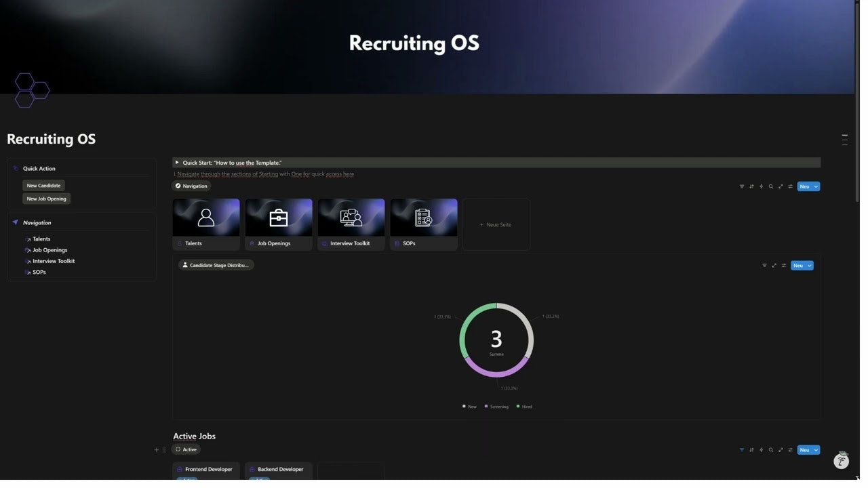Expand the gallery to full page via the arrows icon
Image resolution: width=868 pixels, height=488 pixels.
780,186
